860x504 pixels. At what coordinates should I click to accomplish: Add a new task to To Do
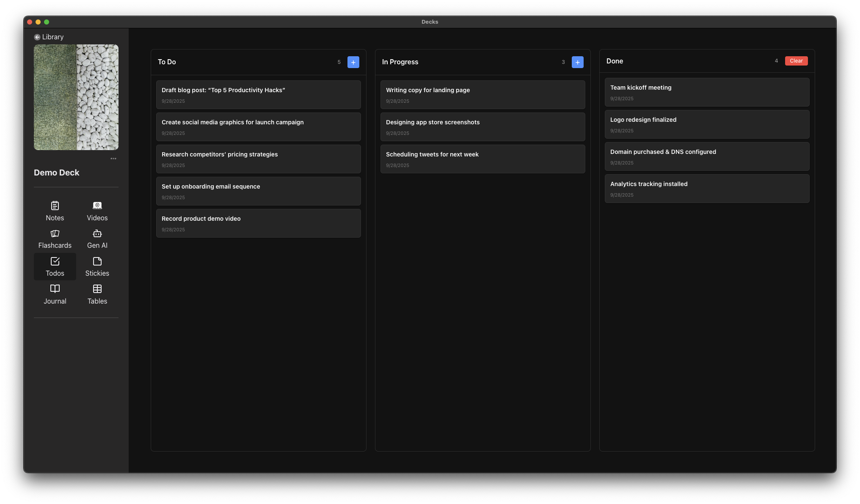coord(353,62)
